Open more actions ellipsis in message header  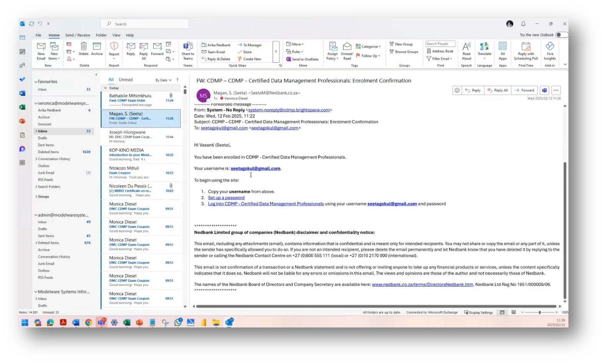(x=556, y=90)
